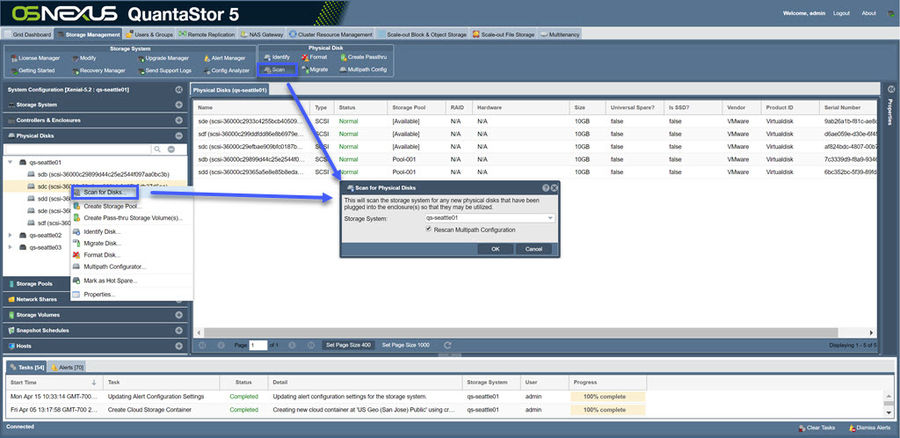
Task: Open Cluster Resource Management tab
Action: point(331,34)
